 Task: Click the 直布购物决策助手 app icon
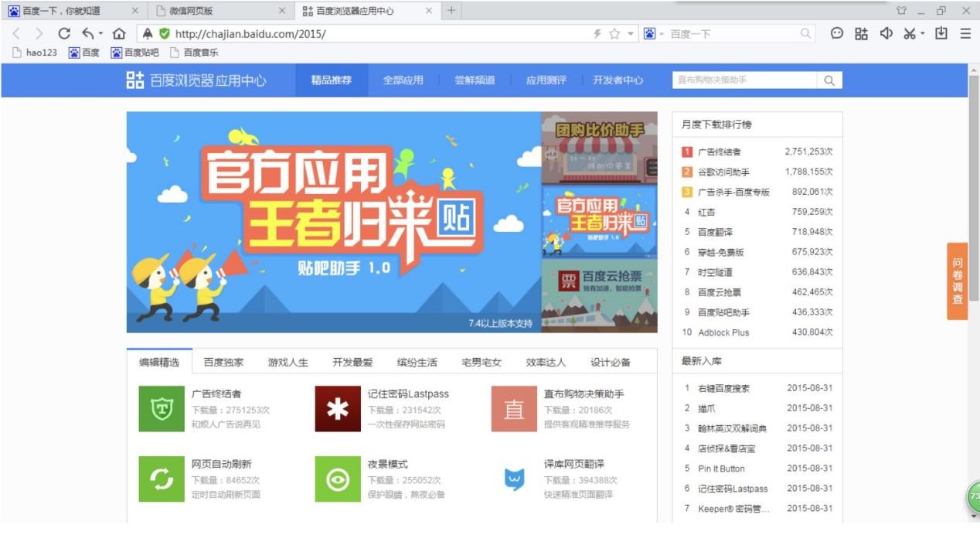(514, 409)
